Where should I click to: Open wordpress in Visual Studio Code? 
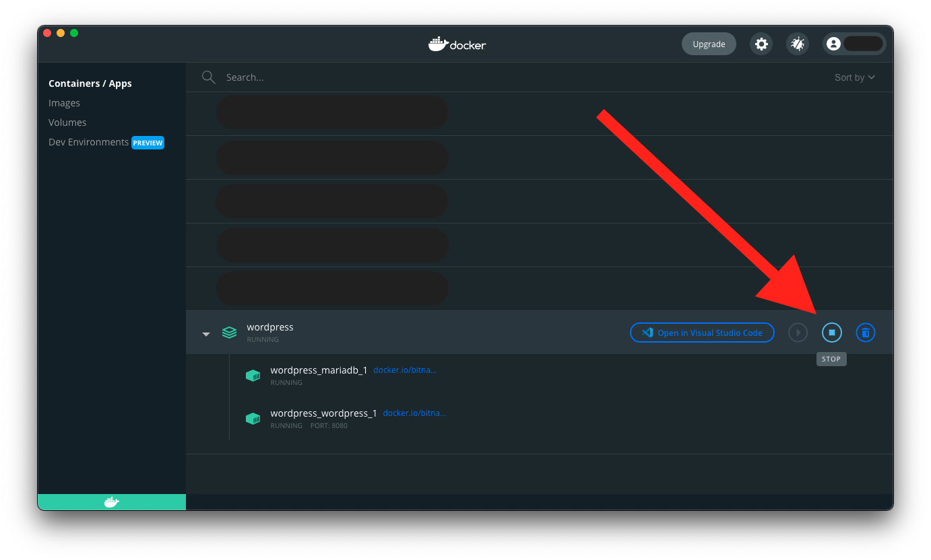click(702, 332)
